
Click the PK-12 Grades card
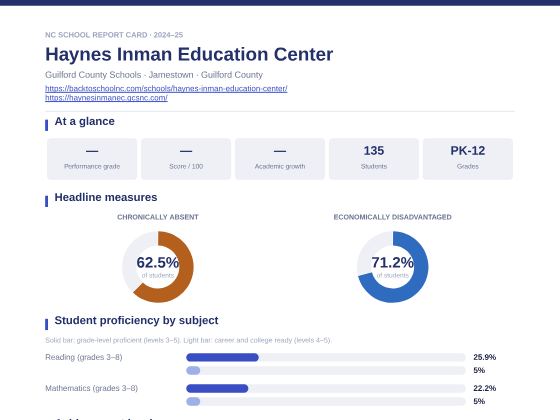(468, 159)
